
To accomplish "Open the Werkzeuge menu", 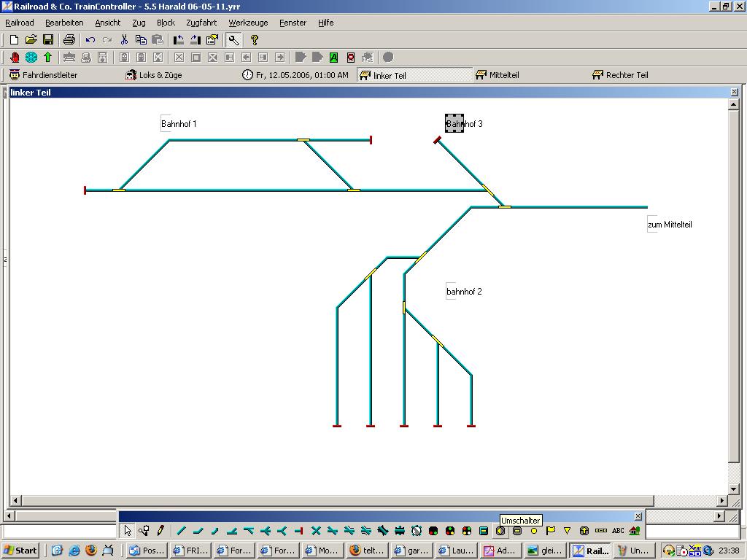I will click(248, 23).
